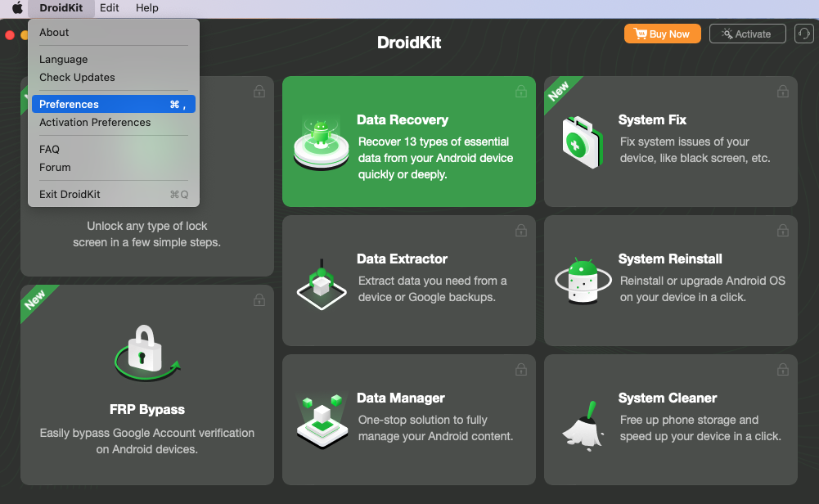Viewport: 819px width, 504px height.
Task: Click the red close window button
Action: pos(9,35)
